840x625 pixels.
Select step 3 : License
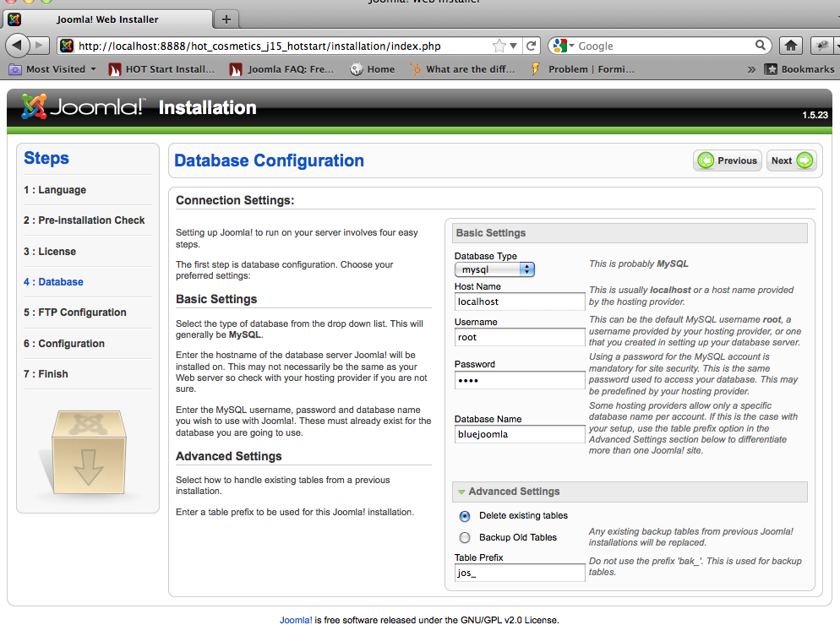(x=50, y=251)
